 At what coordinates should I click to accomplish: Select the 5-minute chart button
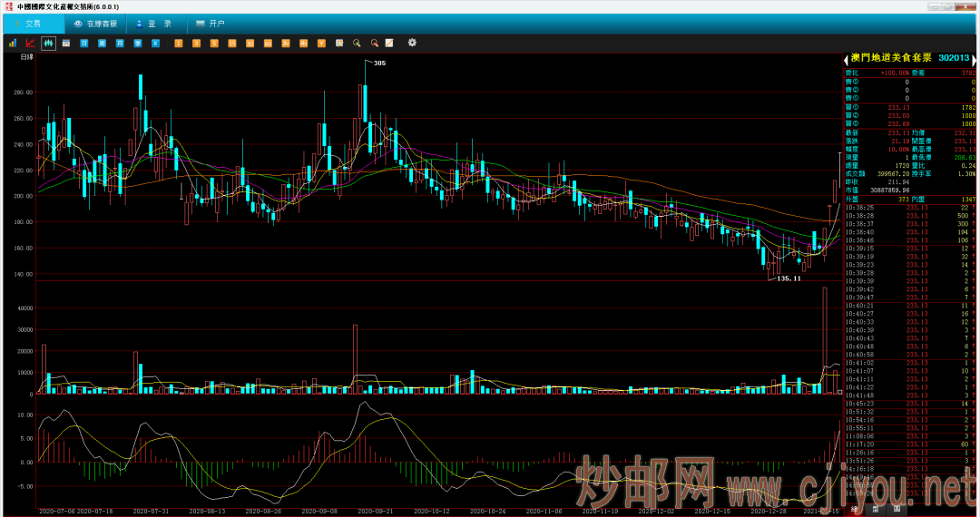coord(214,44)
